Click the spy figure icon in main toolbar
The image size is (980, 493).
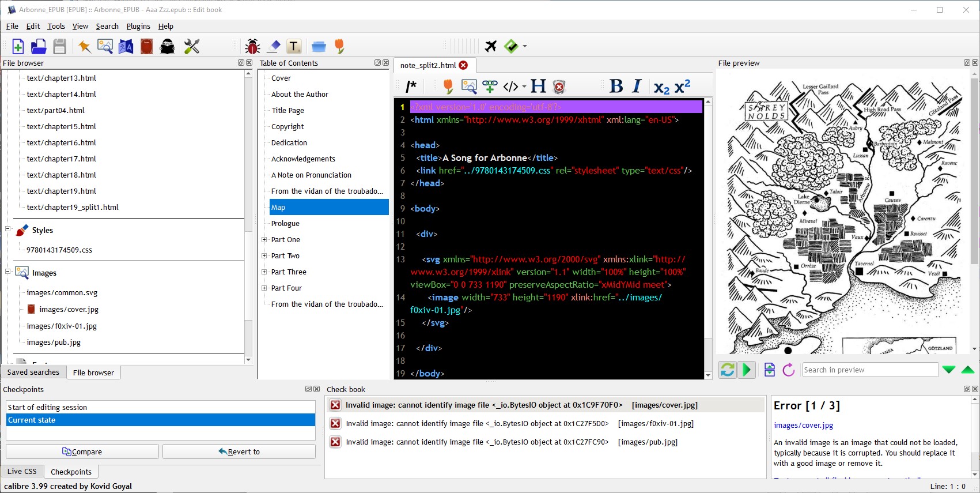click(x=168, y=47)
